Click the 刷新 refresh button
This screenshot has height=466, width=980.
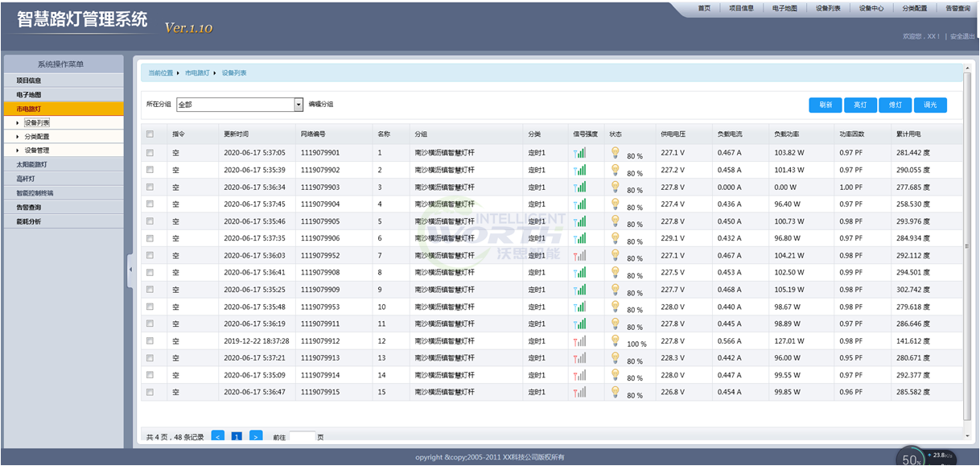pos(826,105)
